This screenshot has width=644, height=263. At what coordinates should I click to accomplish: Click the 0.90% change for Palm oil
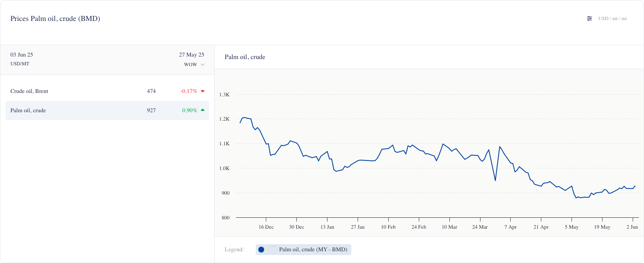[x=190, y=111]
